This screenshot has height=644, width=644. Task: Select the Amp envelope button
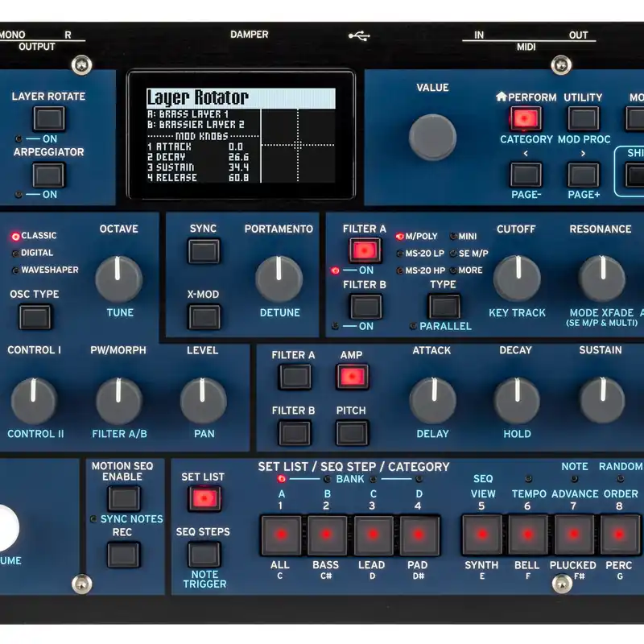(353, 377)
